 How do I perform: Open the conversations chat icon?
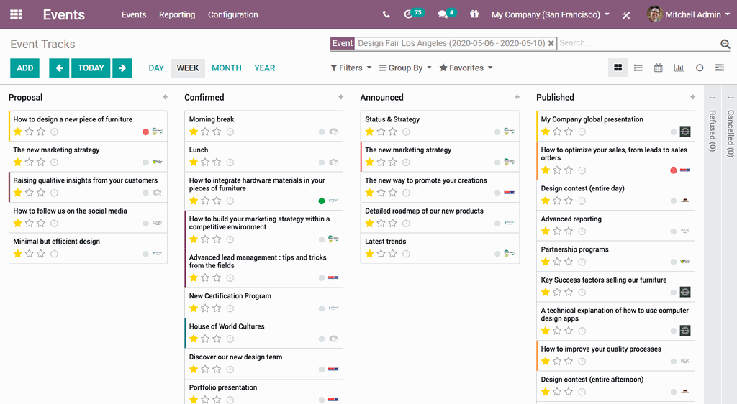(x=443, y=15)
